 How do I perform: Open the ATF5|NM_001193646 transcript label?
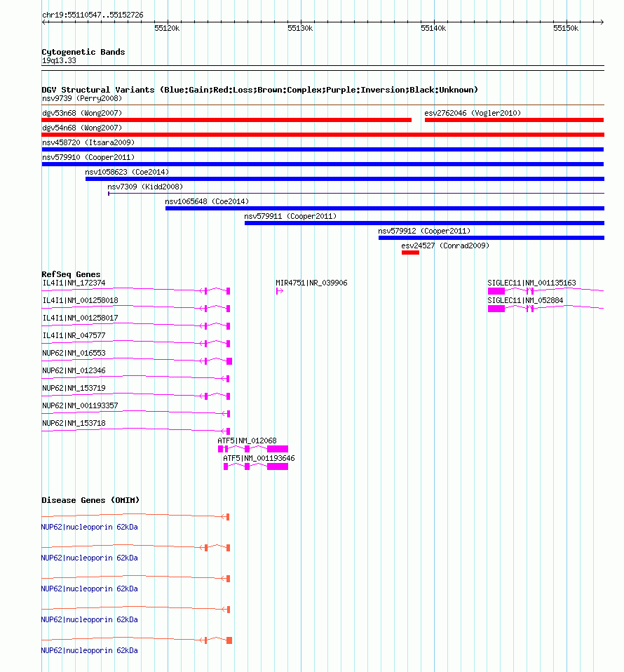click(259, 458)
